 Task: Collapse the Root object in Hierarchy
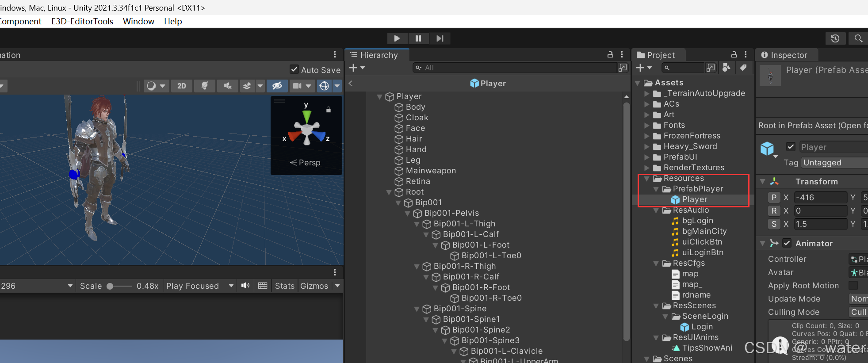click(x=389, y=192)
